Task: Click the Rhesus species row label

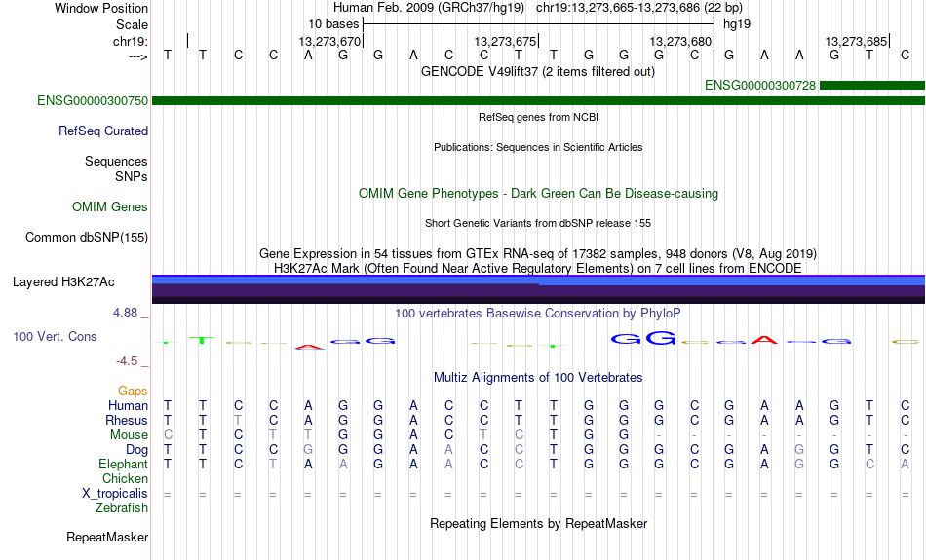Action: (127, 420)
